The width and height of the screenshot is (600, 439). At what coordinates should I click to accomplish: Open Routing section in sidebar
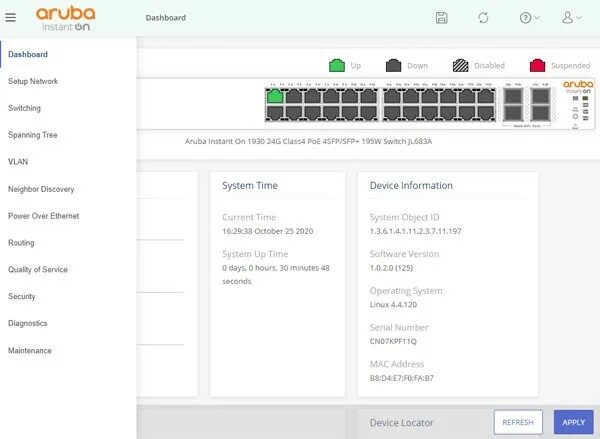[21, 243]
